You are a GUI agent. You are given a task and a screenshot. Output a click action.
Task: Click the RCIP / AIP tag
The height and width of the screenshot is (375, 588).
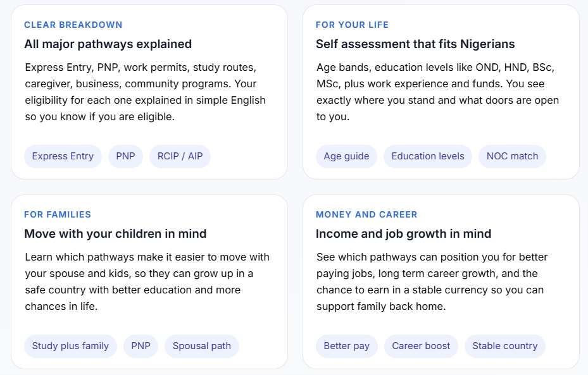click(x=180, y=156)
